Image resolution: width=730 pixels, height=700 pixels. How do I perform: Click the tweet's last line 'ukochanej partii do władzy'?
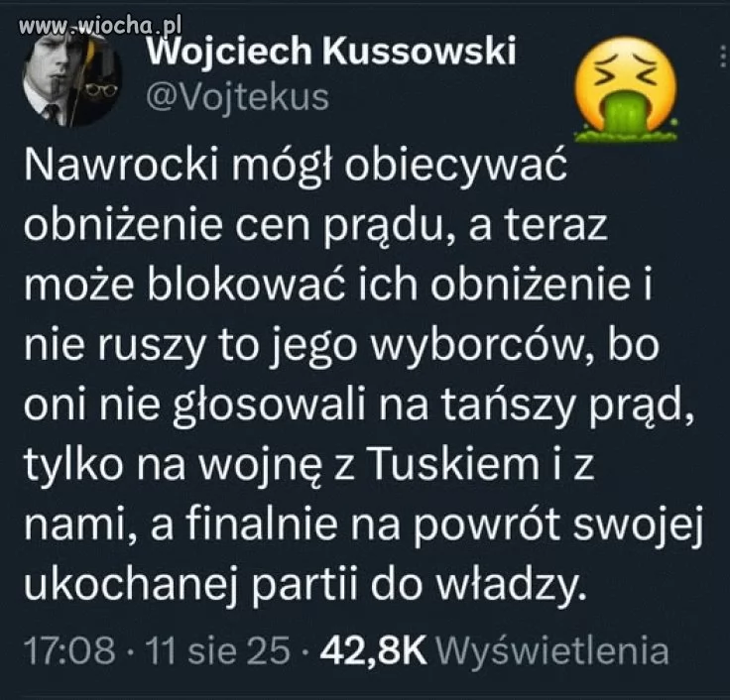tap(304, 585)
